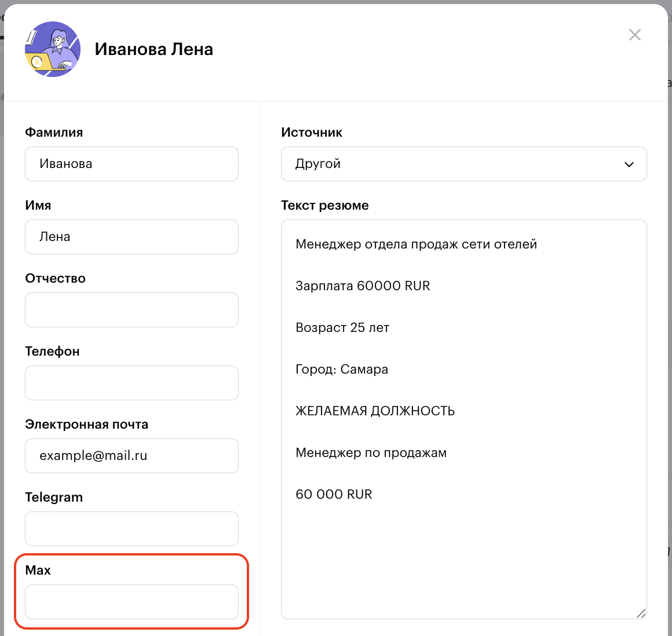Grab the resume textarea resize handle
The image size is (672, 636).
pos(641,613)
